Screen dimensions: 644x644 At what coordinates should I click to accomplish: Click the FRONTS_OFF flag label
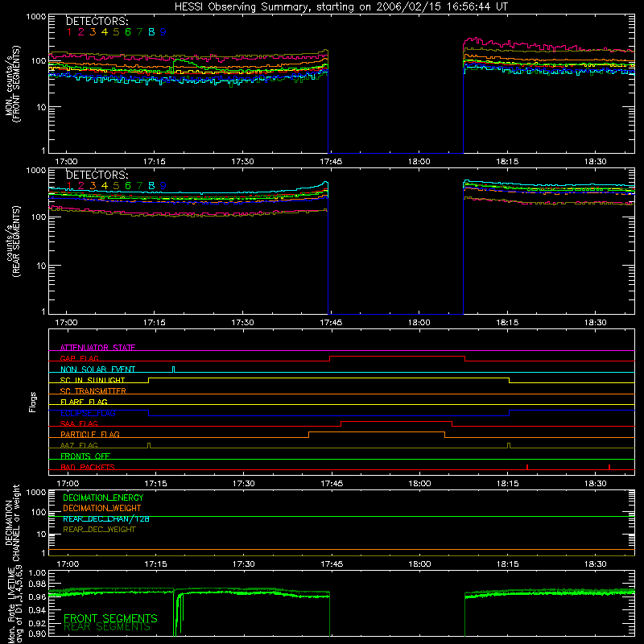coord(85,456)
